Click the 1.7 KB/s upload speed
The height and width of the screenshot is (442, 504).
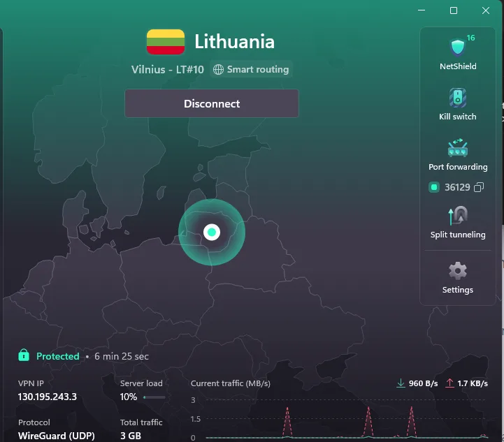[x=473, y=383]
